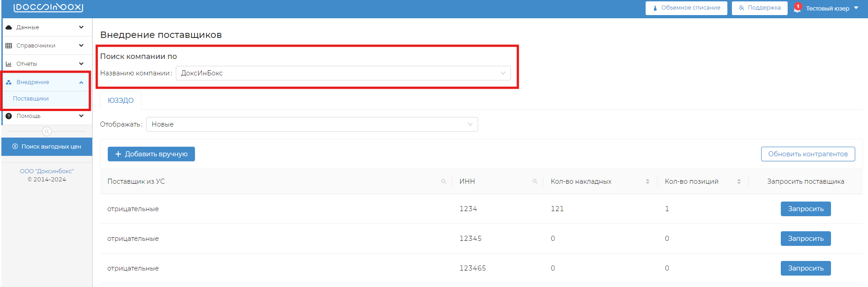
Task: Click the Отчеты chart icon
Action: click(9, 64)
